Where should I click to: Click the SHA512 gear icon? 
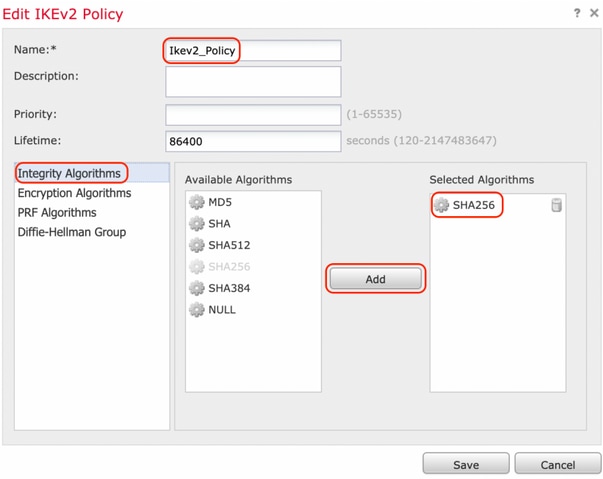point(197,245)
